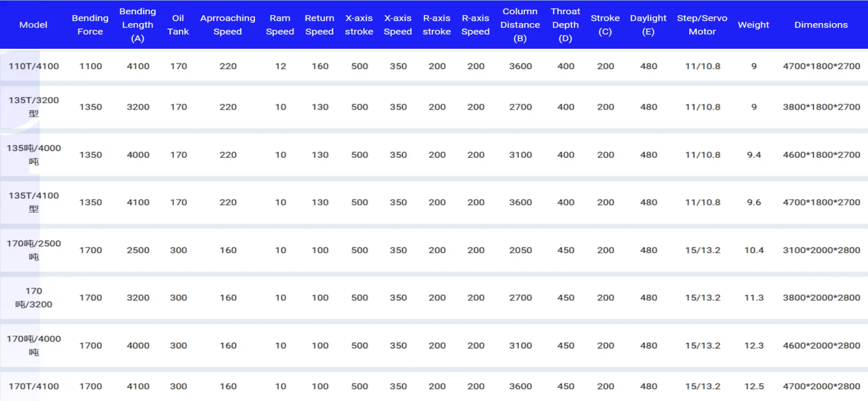Click the Throat Depth (D) header
The height and width of the screenshot is (401, 868).
(565, 25)
